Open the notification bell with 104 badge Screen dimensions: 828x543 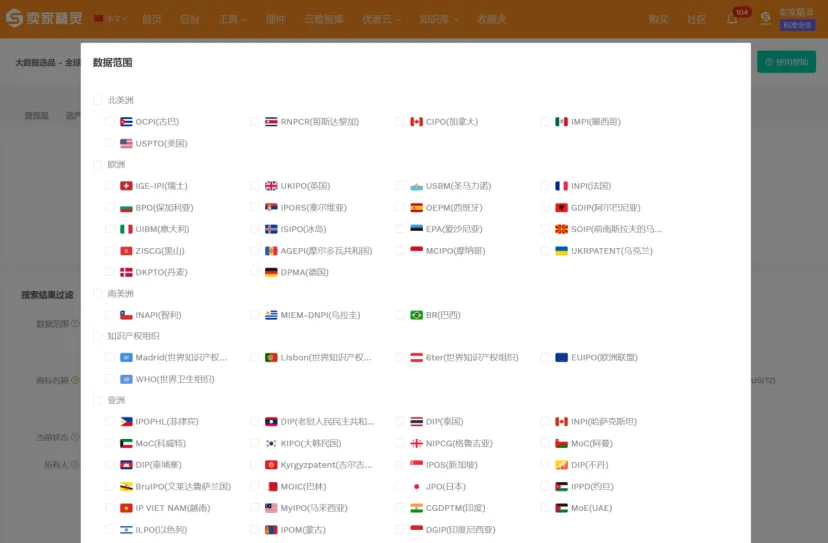pos(732,18)
